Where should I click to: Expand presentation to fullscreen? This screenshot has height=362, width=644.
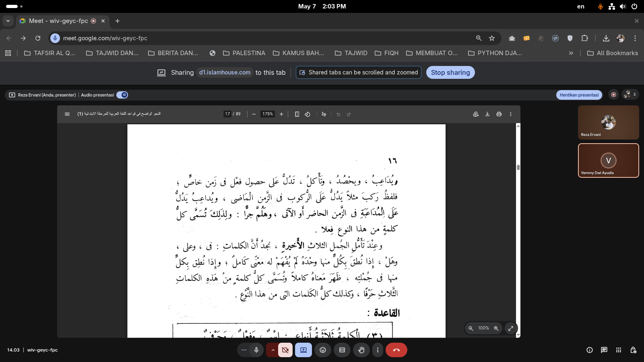pos(511,328)
